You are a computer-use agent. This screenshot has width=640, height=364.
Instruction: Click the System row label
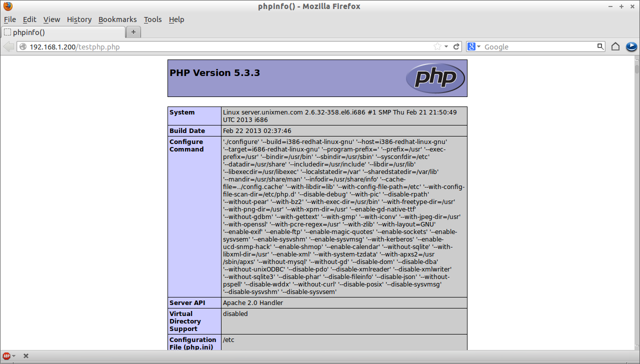182,112
